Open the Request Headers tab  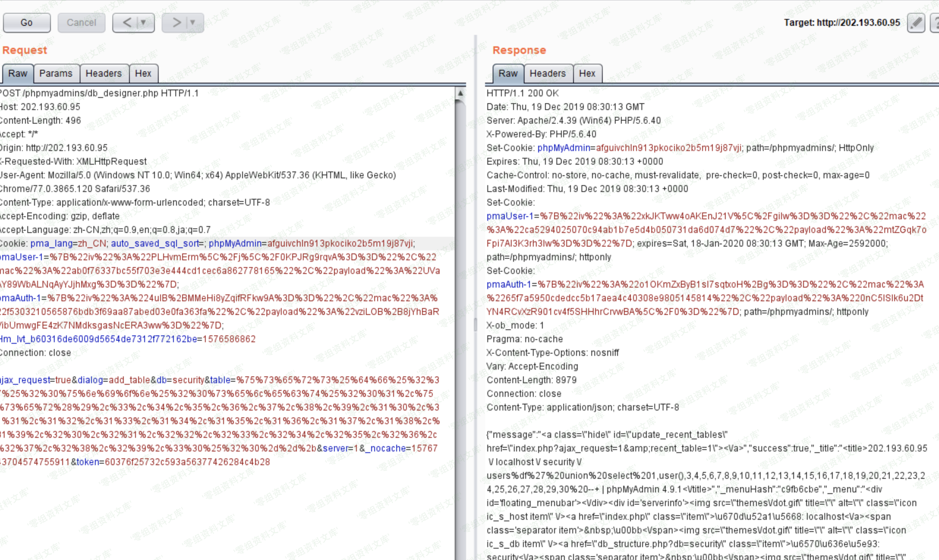(x=104, y=74)
